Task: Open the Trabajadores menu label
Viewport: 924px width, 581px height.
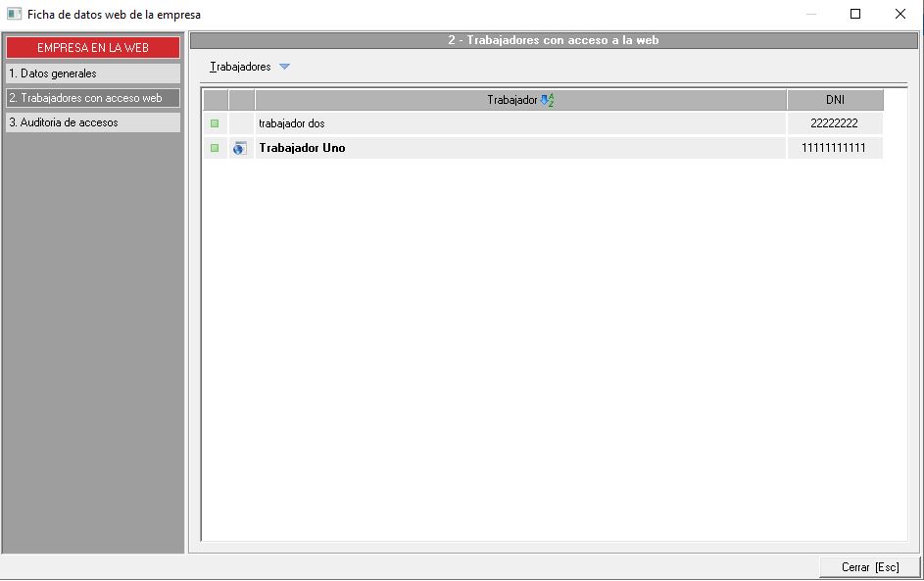Action: coord(240,67)
